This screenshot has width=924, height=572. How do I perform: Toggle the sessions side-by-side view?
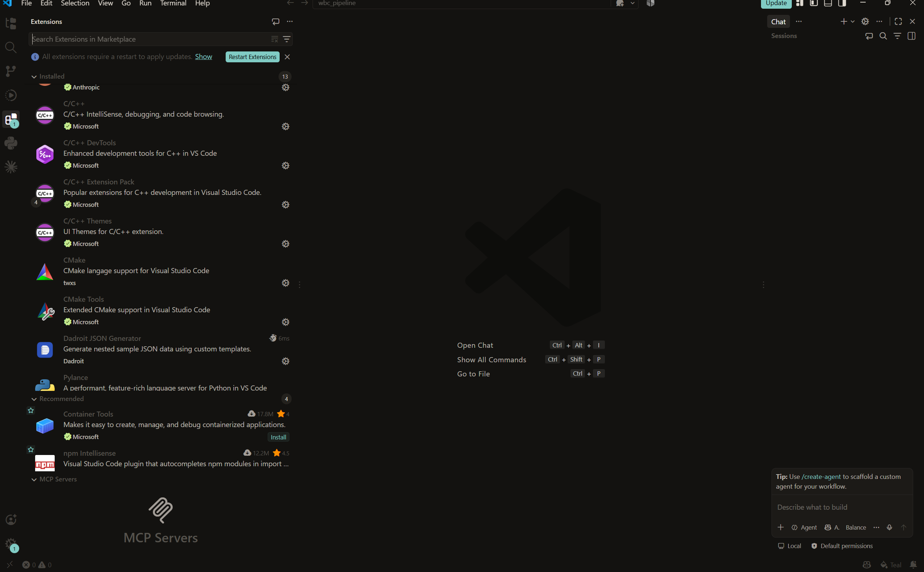point(912,36)
